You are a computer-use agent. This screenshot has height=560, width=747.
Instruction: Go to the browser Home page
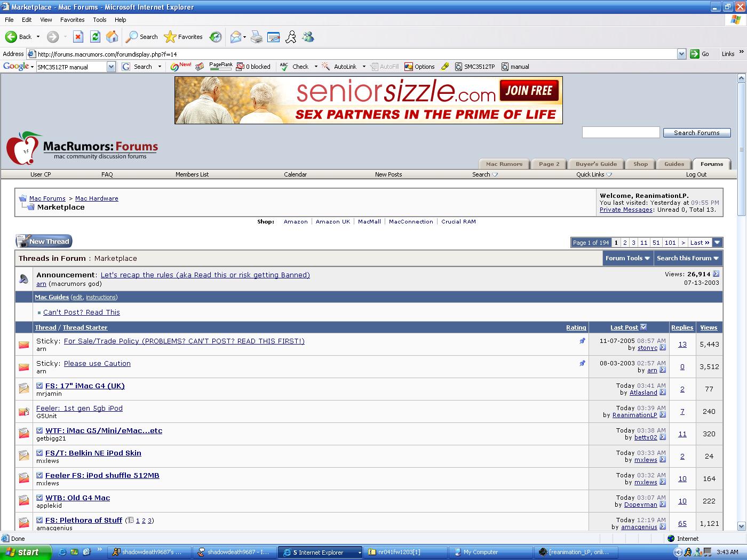point(112,37)
